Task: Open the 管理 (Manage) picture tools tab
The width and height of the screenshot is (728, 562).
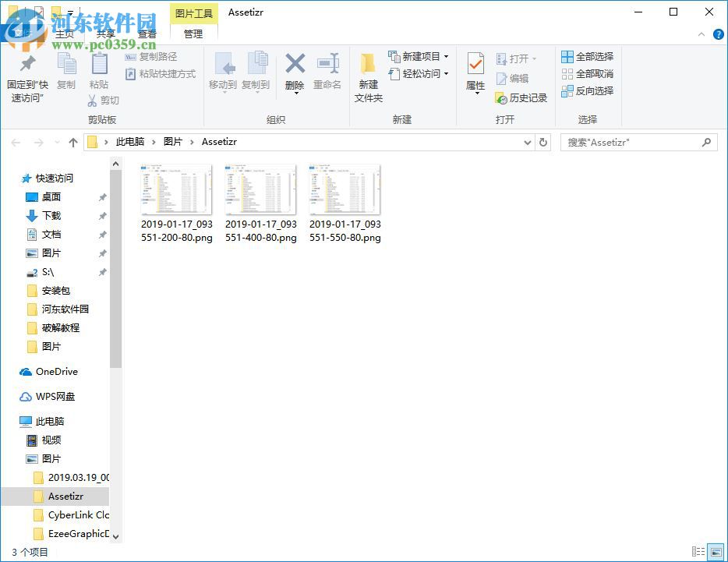Action: 193,34
